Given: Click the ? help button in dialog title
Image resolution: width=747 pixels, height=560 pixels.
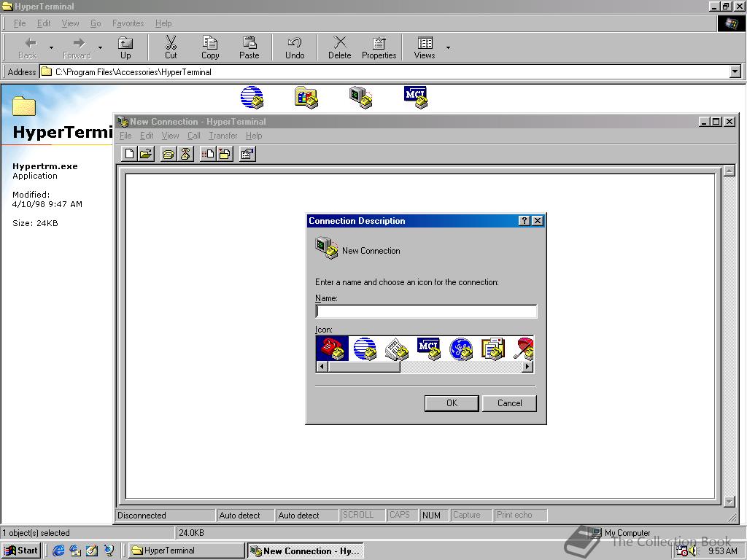Looking at the screenshot, I should [524, 220].
